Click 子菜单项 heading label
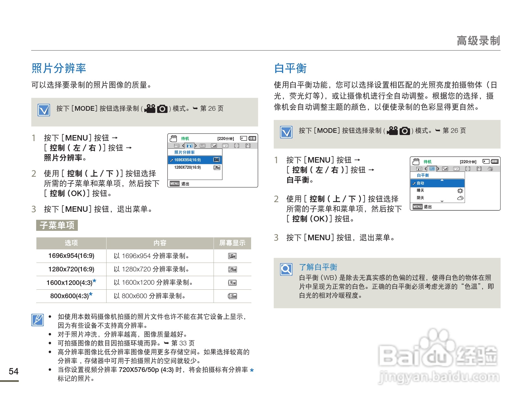Image resolution: width=532 pixels, height=407 pixels. point(57,225)
